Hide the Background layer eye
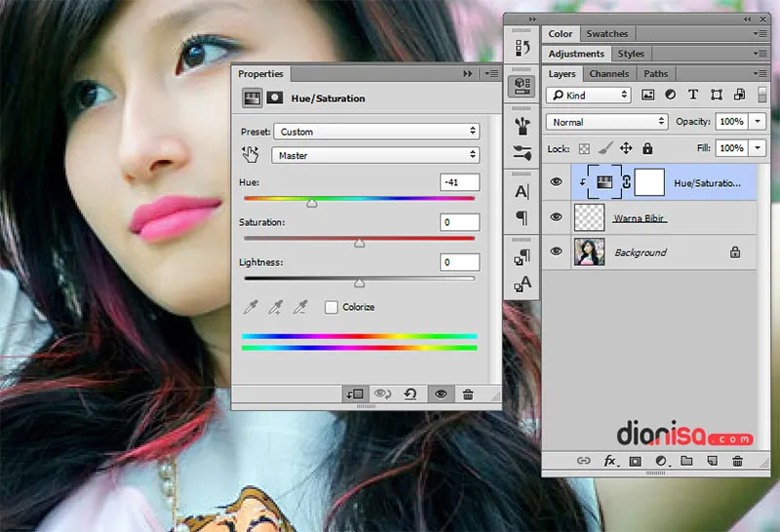The width and height of the screenshot is (780, 532). coord(556,251)
